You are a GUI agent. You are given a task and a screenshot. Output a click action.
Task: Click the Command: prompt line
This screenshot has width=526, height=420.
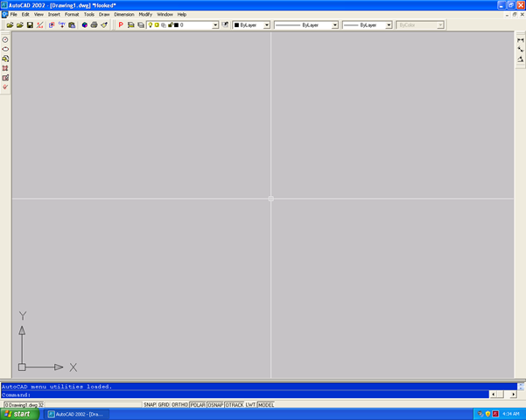tap(244, 395)
